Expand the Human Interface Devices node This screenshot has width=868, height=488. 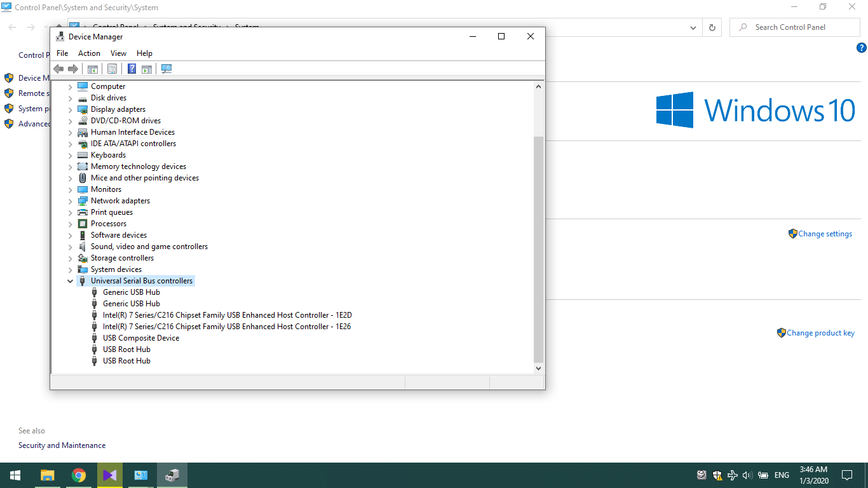click(71, 132)
